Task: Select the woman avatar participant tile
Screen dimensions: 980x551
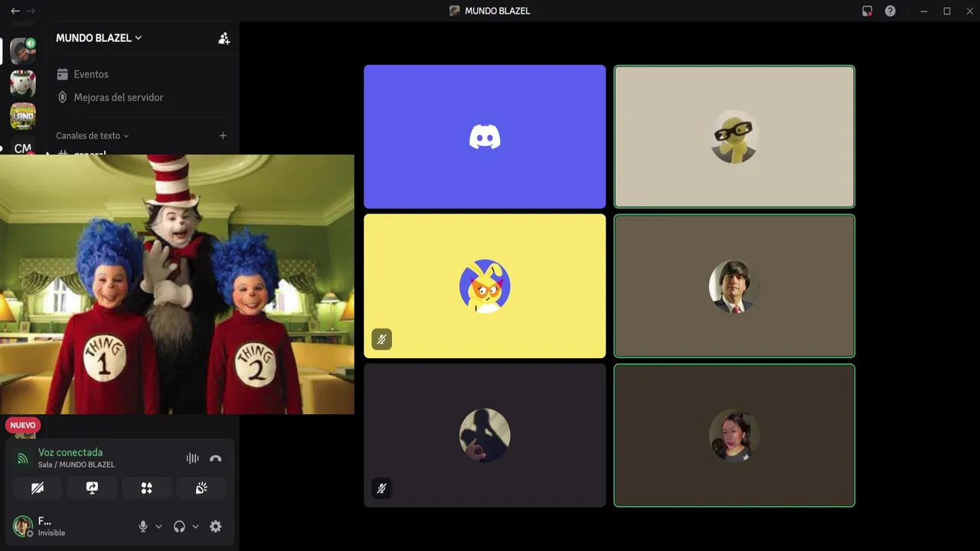Action: tap(734, 435)
